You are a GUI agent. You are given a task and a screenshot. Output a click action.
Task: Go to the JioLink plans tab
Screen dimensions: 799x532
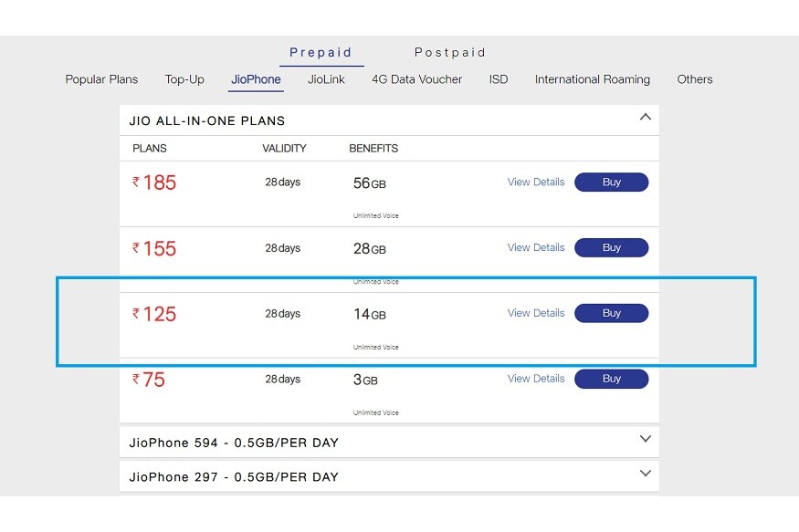coord(326,79)
